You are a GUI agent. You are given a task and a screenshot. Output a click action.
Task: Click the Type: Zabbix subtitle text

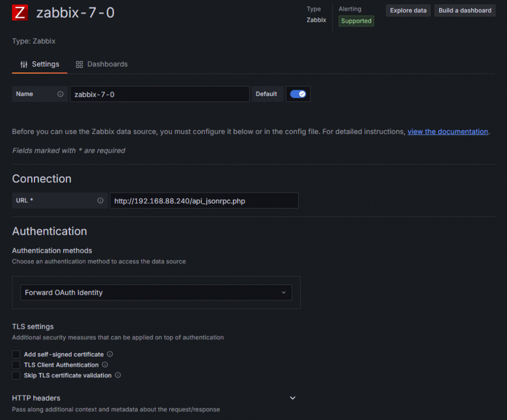point(33,41)
